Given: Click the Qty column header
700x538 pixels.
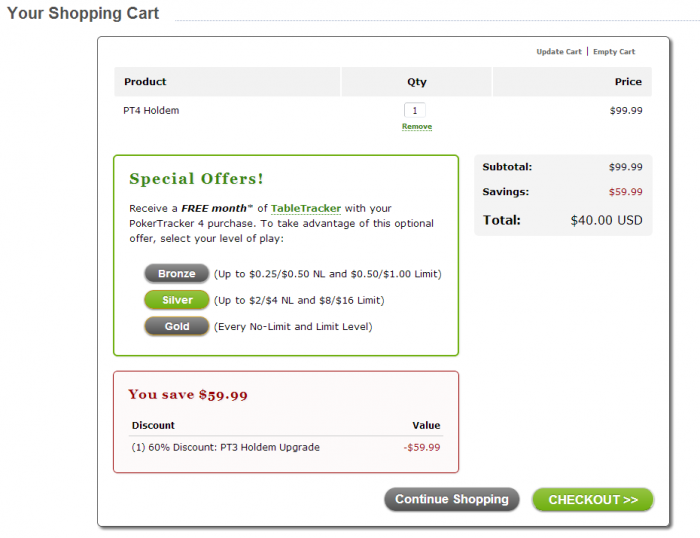Looking at the screenshot, I should [x=416, y=82].
